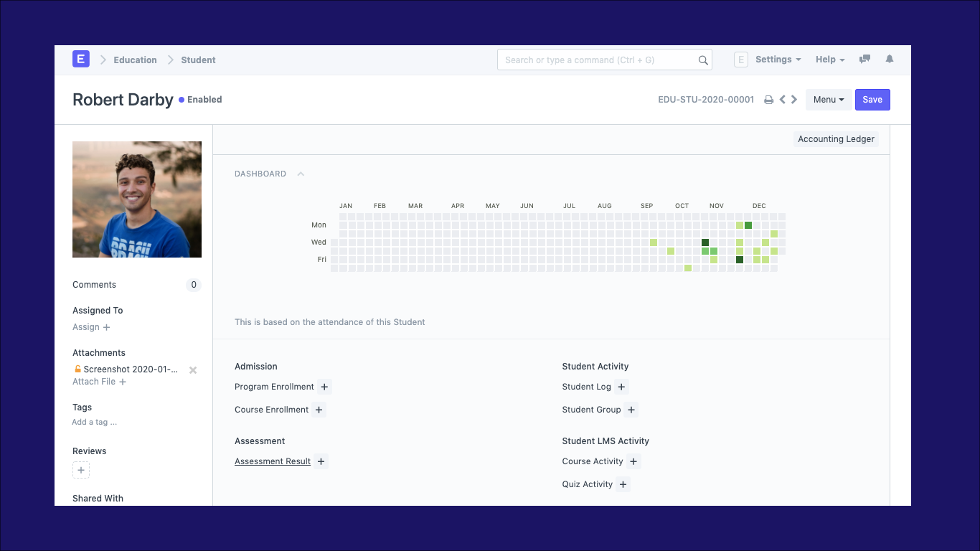
Task: Collapse the Dashboard section
Action: 301,174
